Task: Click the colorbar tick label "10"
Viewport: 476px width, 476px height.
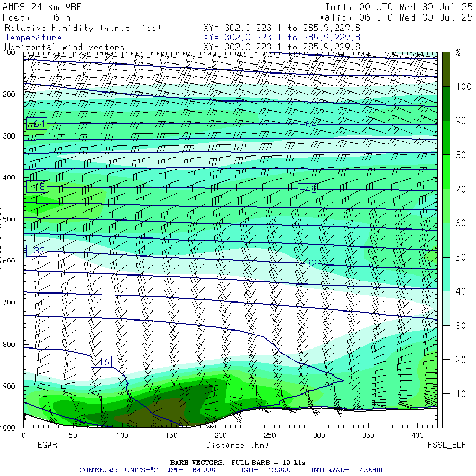Action: tap(461, 394)
